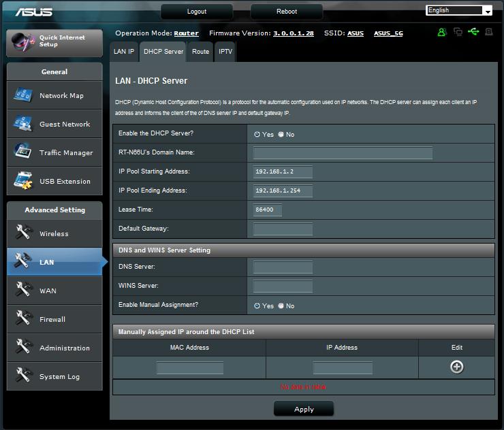Switch to DHCP Server tab
Screen dimensions: 504x430
(x=163, y=52)
